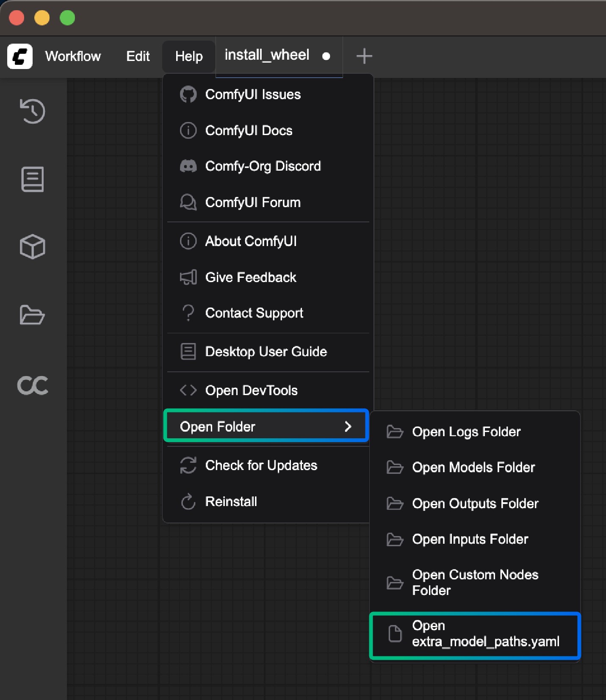Click the chat bubbles icon beside ComfyUI Forum
This screenshot has height=700, width=606.
click(188, 202)
